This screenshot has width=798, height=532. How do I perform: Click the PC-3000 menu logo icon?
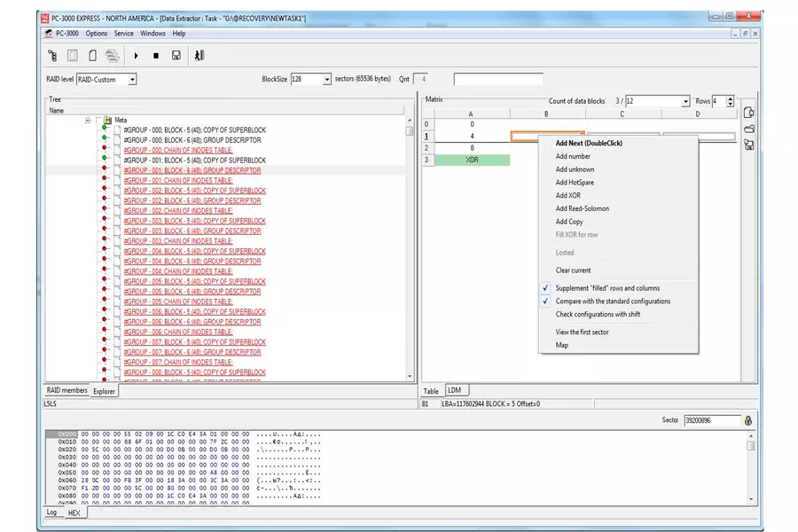point(49,34)
